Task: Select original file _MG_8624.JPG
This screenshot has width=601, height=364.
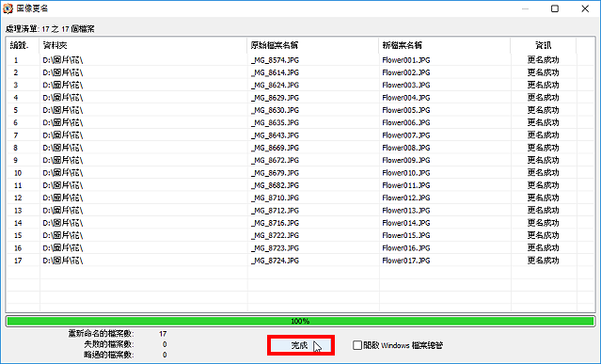Action: [275, 85]
